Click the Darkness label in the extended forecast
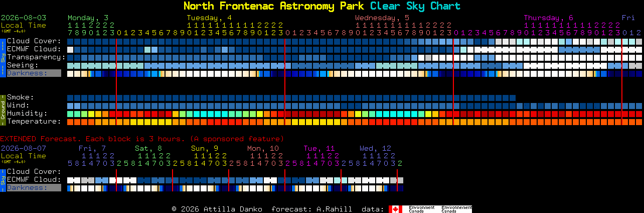This screenshot has width=644, height=213. (x=34, y=188)
